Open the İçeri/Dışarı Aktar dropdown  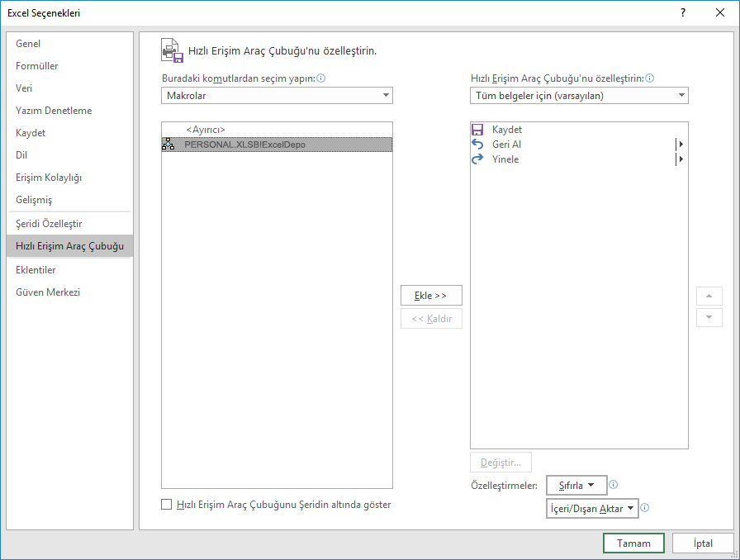[x=592, y=509]
